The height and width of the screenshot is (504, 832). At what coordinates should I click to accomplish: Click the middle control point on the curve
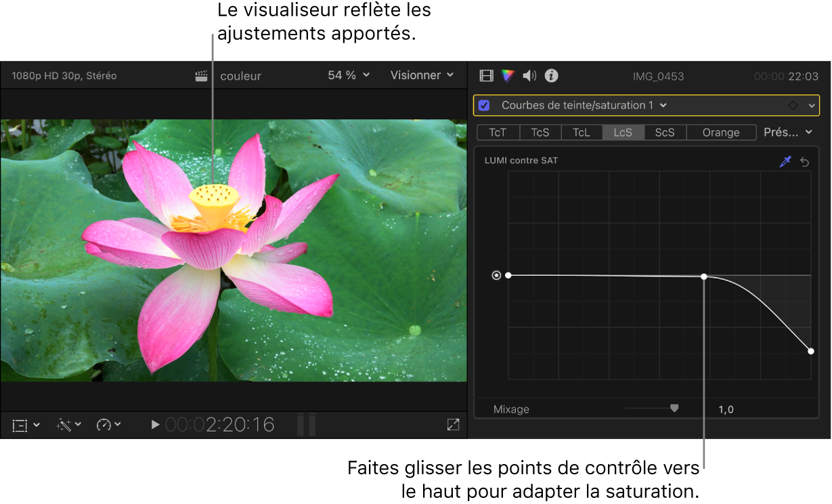coord(704,277)
